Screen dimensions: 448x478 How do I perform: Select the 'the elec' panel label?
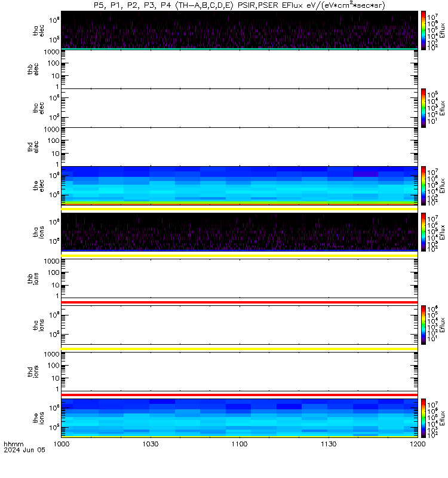click(38, 186)
